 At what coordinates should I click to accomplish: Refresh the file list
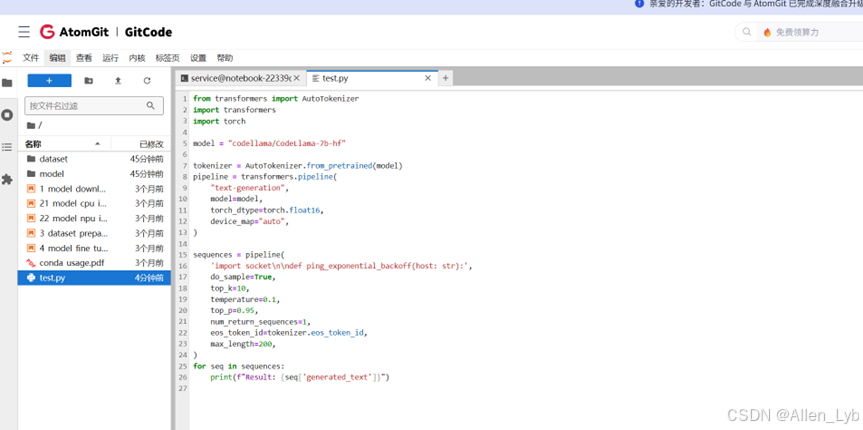147,80
